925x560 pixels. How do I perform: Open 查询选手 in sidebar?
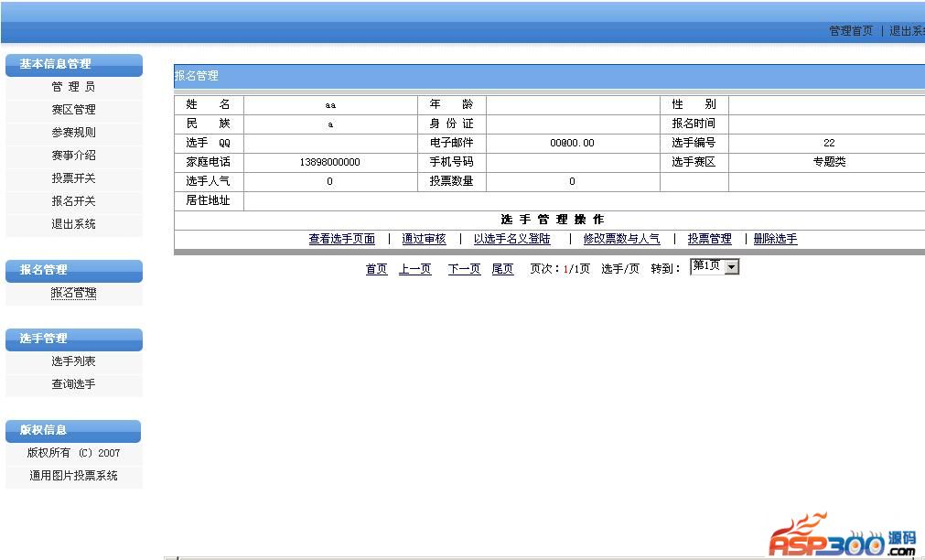(73, 384)
